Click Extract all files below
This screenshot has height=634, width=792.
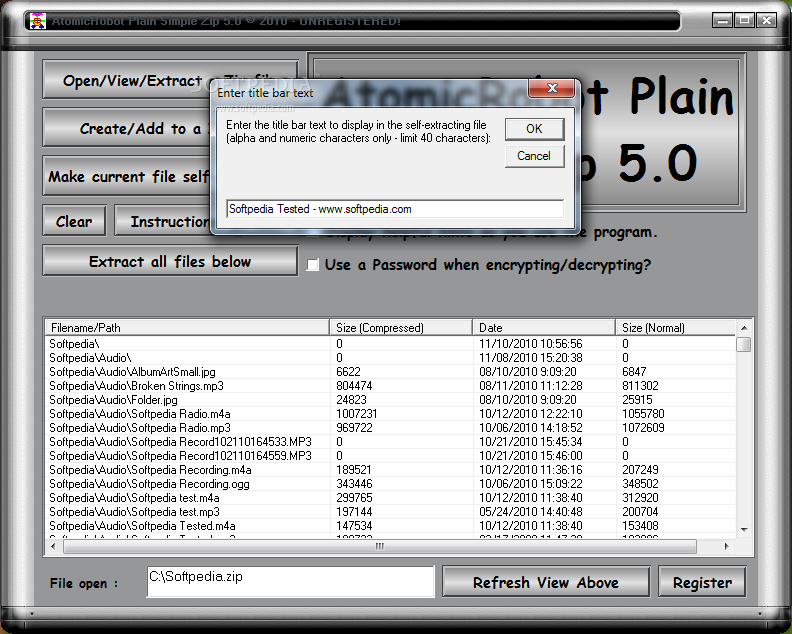pyautogui.click(x=170, y=261)
